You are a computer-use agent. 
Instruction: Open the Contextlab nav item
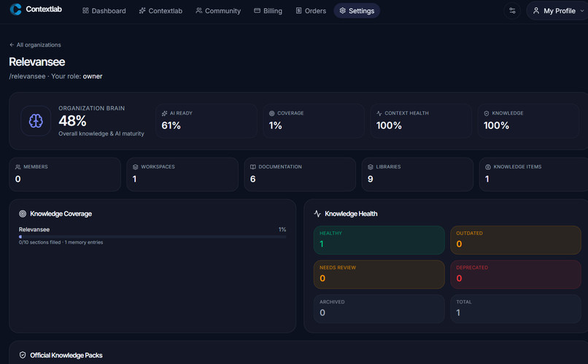(160, 11)
